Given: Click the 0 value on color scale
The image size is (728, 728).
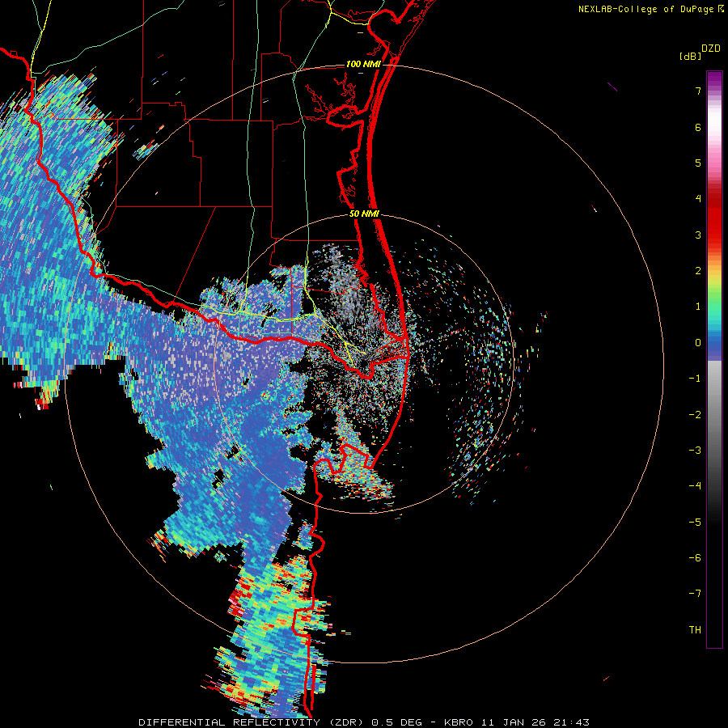Looking at the screenshot, I should [698, 343].
